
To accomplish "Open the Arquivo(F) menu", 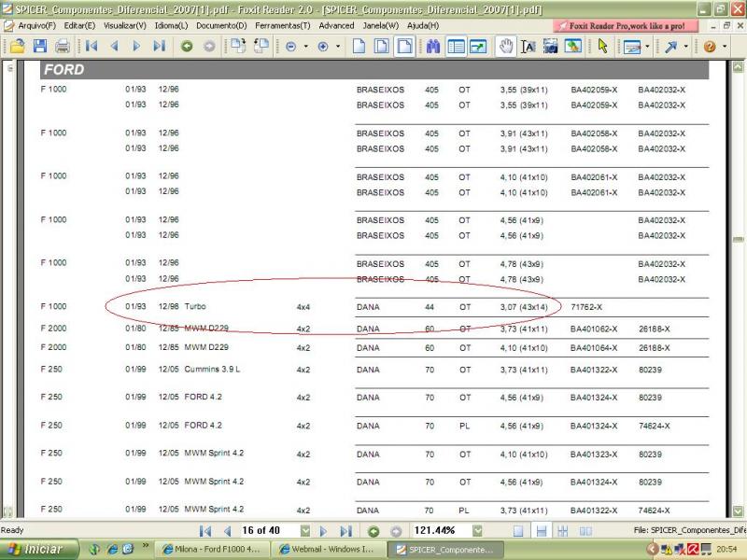I will (x=36, y=26).
